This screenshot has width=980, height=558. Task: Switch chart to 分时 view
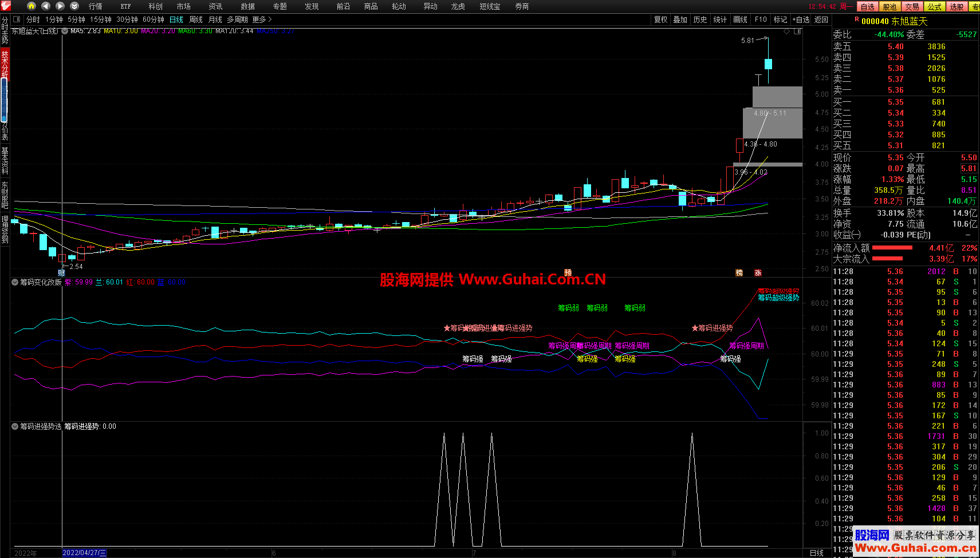33,19
